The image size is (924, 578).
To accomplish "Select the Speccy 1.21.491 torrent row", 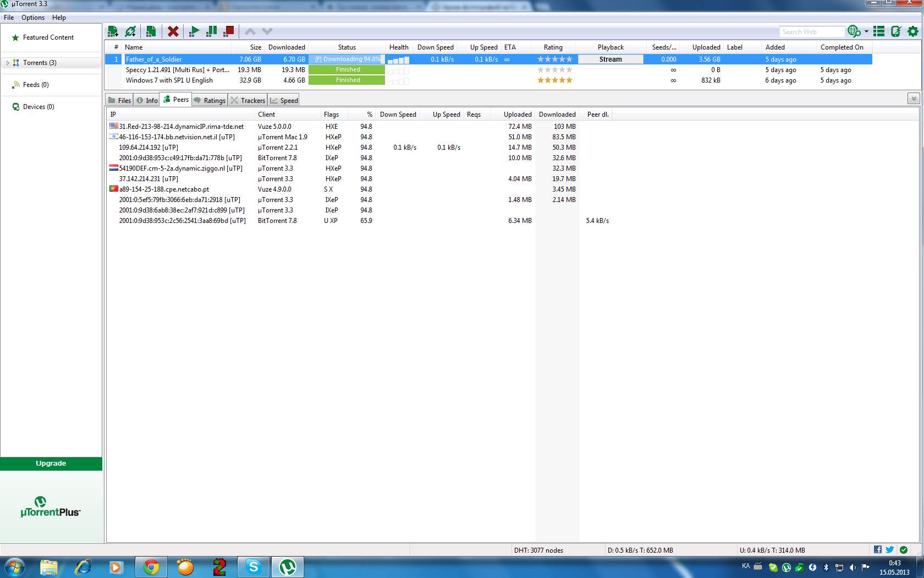I will (488, 70).
